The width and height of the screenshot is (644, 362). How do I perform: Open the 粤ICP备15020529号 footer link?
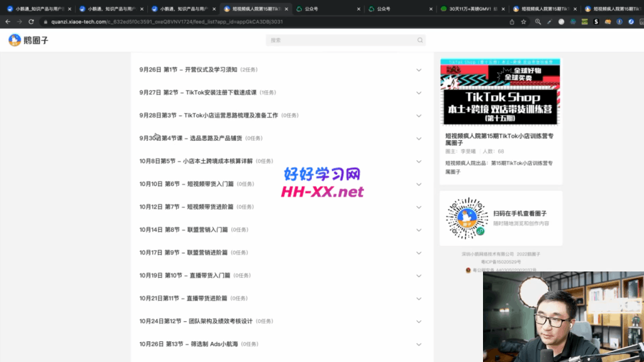click(501, 262)
